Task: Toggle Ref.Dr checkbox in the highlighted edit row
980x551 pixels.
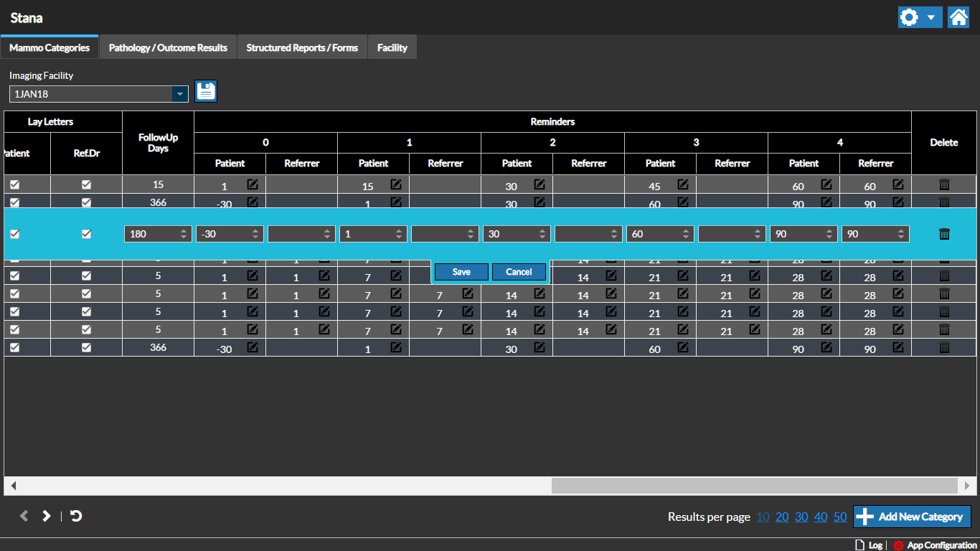Action: 87,234
